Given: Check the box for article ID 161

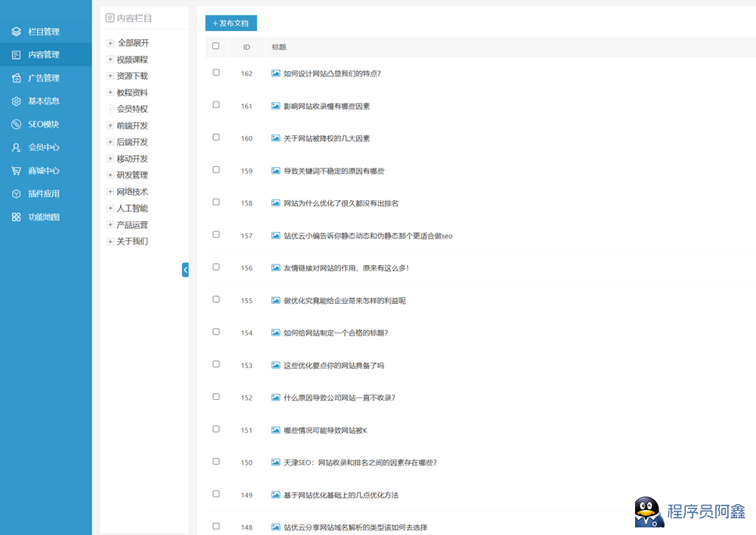Looking at the screenshot, I should pyautogui.click(x=216, y=105).
